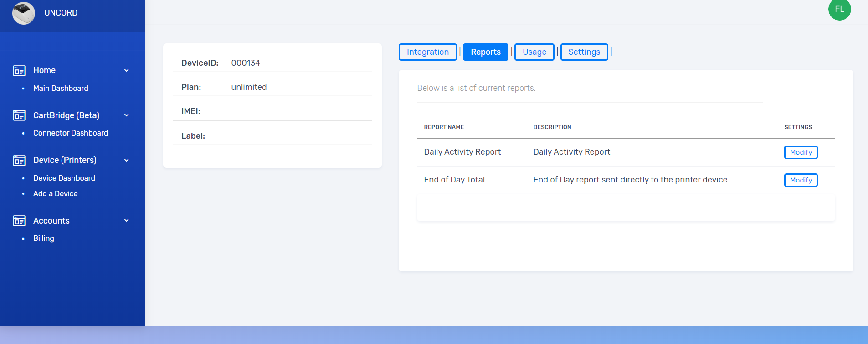The width and height of the screenshot is (868, 344).
Task: Choose Add a Device
Action: click(x=56, y=193)
